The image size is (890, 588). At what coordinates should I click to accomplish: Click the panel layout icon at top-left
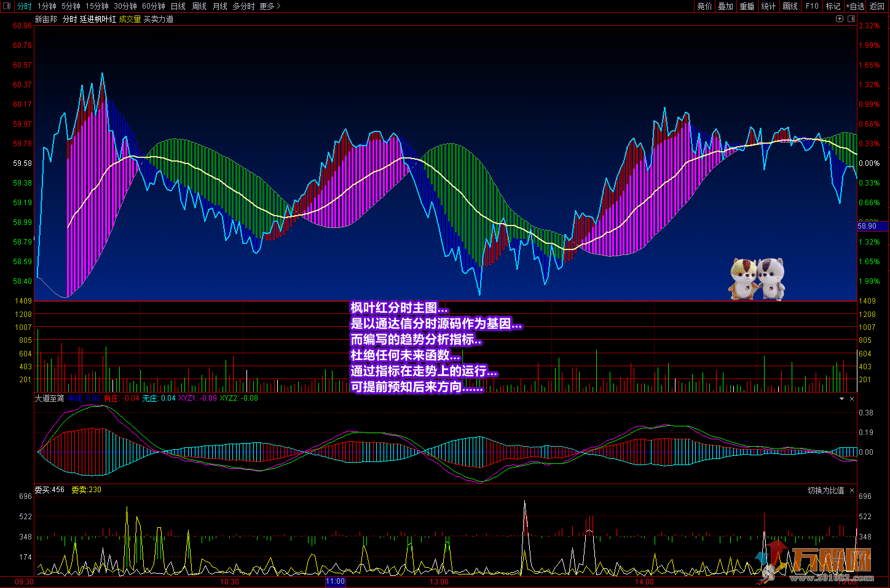[x=7, y=6]
